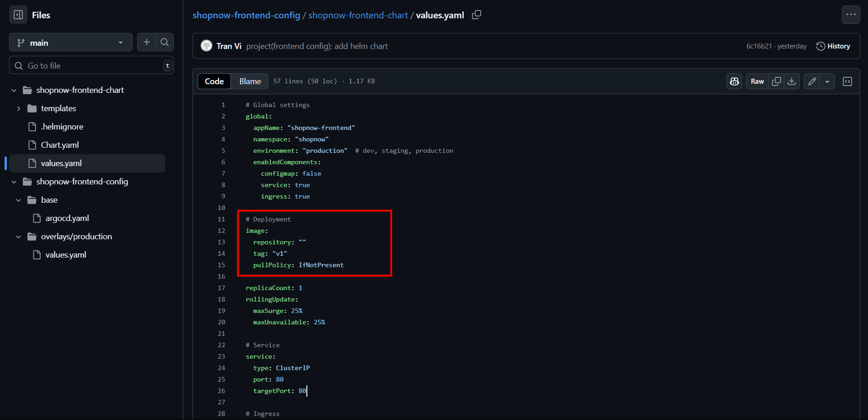Copy raw file contents icon

coord(776,81)
